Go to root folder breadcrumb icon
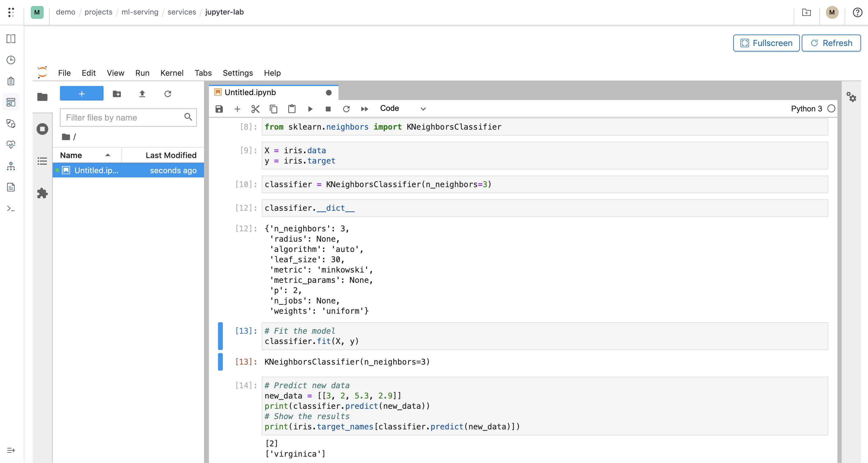 tap(66, 137)
